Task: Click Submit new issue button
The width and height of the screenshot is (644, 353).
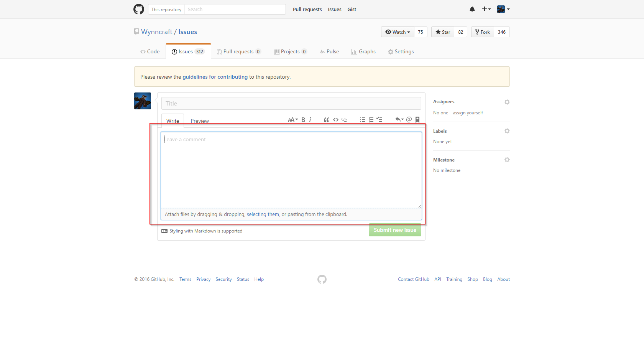Action: pos(395,230)
